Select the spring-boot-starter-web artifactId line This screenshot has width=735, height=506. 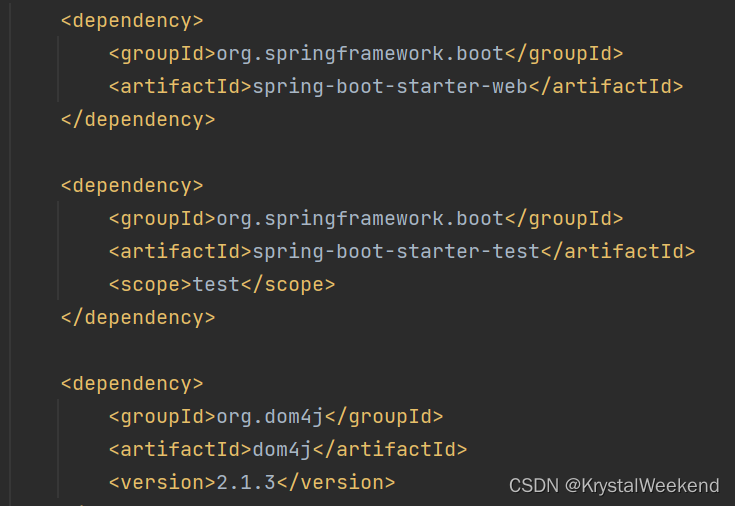396,87
